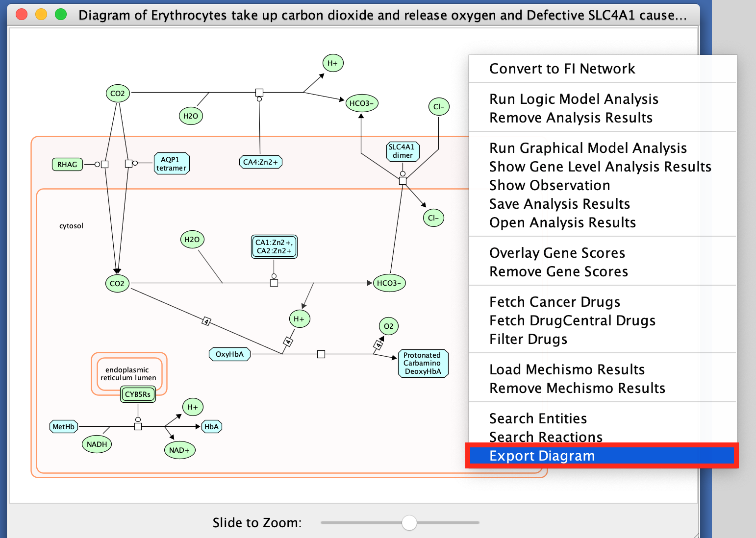Select the H+ node above OxyHbA

pos(299,319)
